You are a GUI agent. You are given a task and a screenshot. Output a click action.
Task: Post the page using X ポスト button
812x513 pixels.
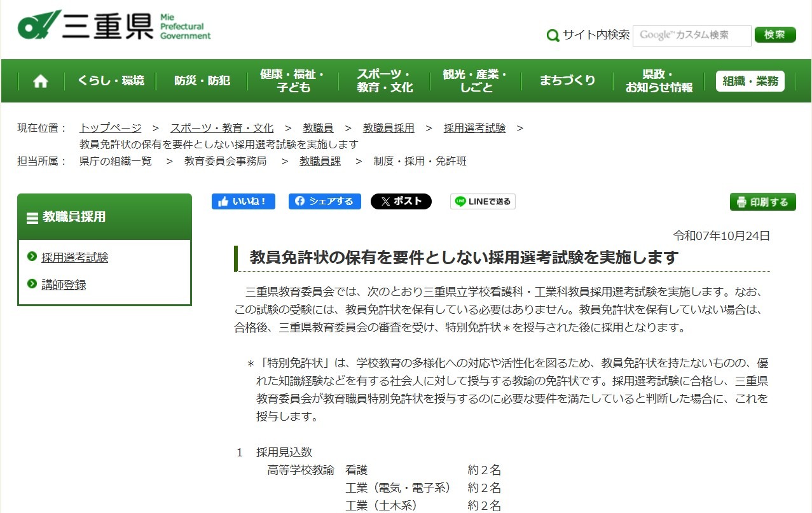pos(401,201)
